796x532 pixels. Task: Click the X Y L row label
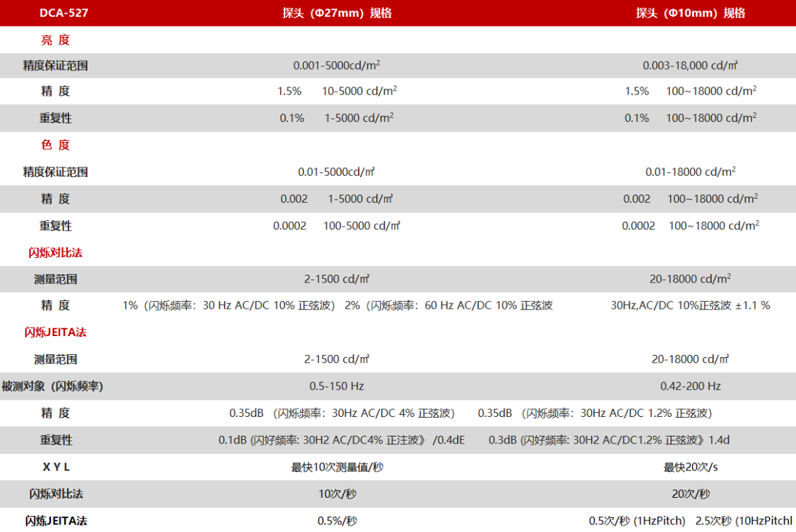pos(56,467)
